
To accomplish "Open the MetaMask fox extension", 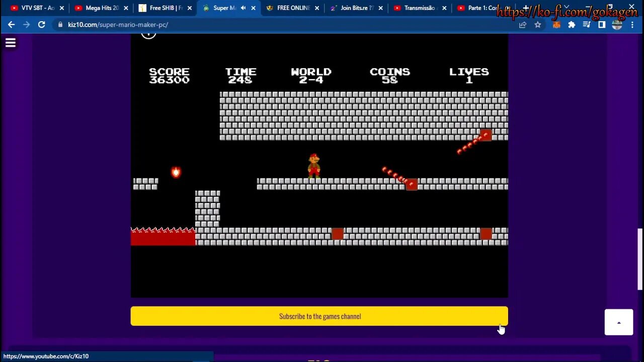I will (x=556, y=24).
